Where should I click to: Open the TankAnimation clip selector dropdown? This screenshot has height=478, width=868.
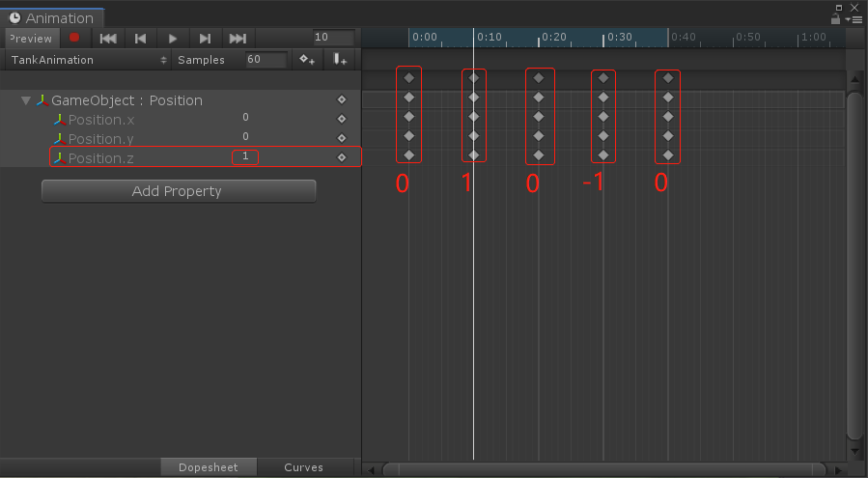(89, 60)
